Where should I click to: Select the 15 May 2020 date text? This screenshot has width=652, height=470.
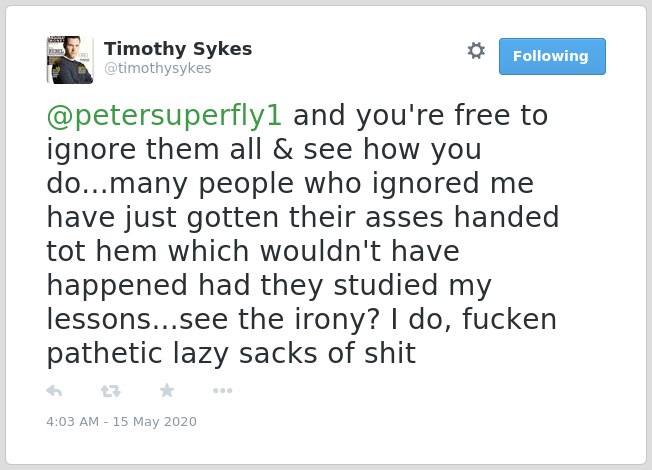155,421
